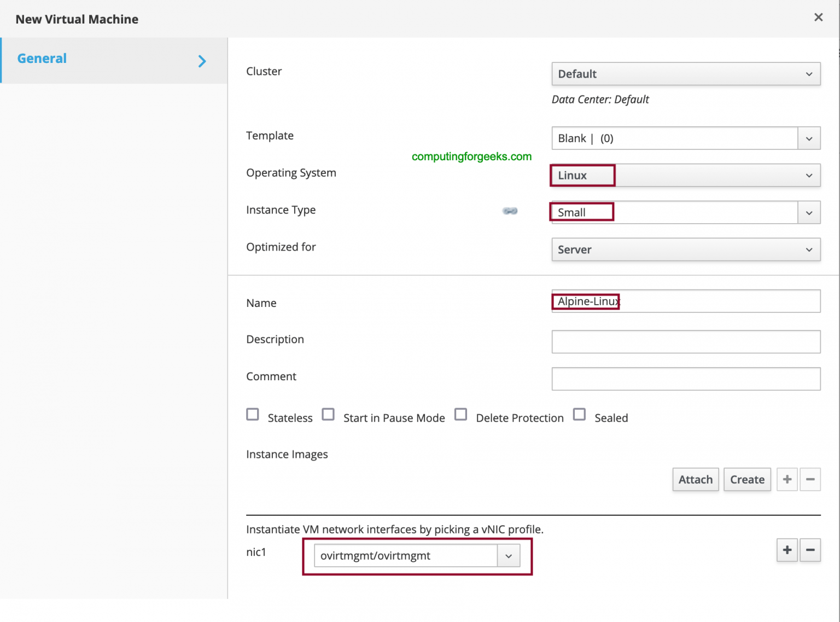Click the Name field containing Alpine-Linux
This screenshot has height=622, width=840.
pos(686,301)
